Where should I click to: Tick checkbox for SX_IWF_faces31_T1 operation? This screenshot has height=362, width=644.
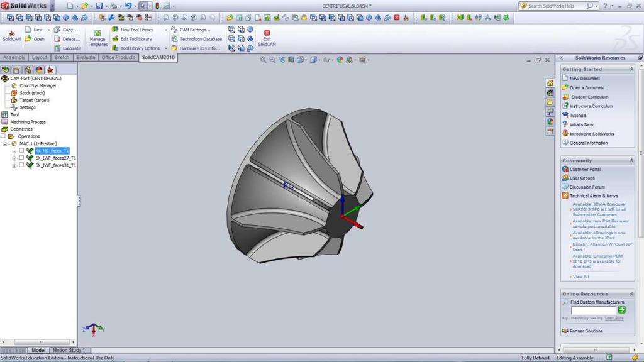point(21,165)
